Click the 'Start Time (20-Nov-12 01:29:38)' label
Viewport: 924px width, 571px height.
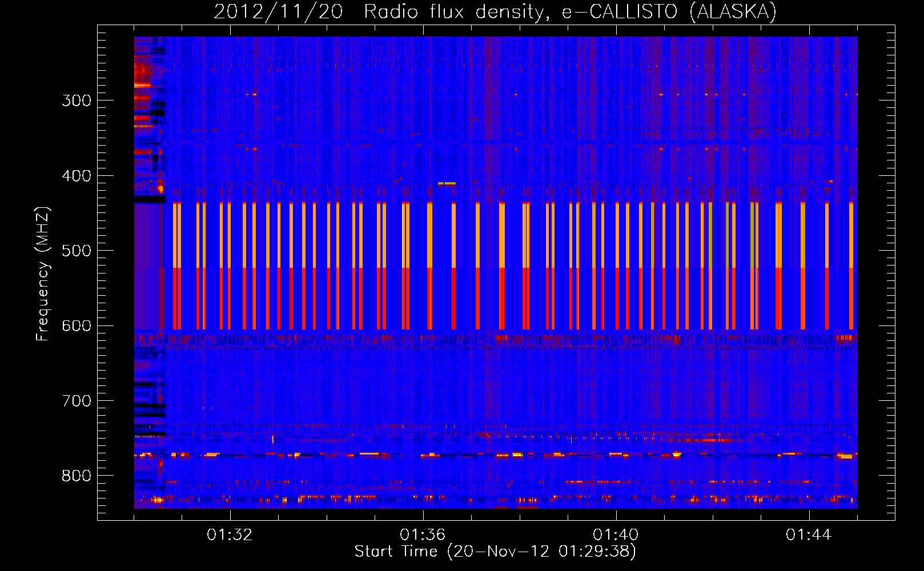[495, 552]
